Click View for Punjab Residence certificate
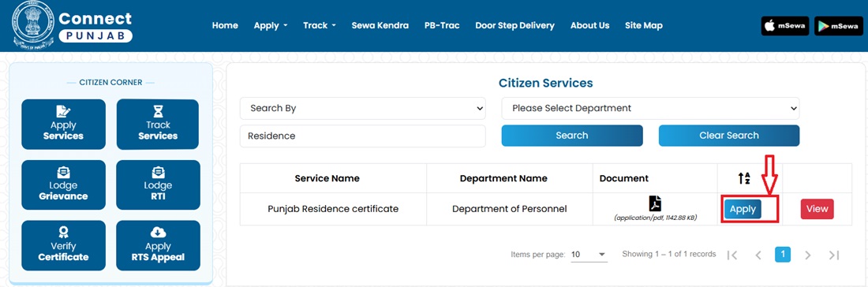Image resolution: width=868 pixels, height=287 pixels. (x=817, y=209)
